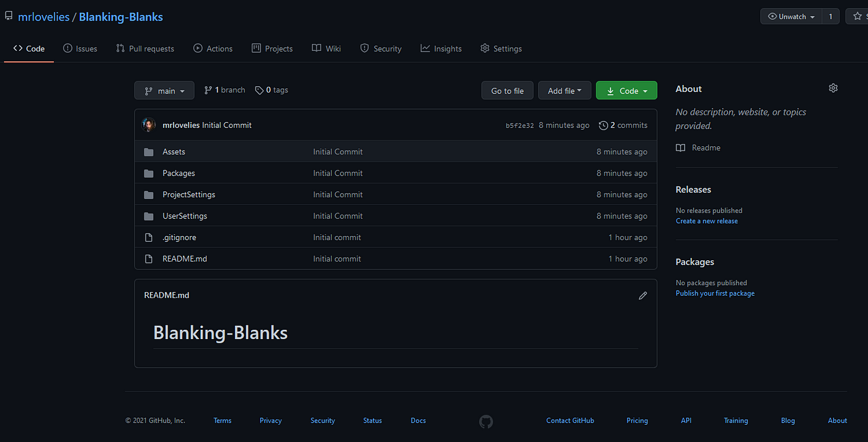Open the Pull requests tab

click(x=145, y=48)
